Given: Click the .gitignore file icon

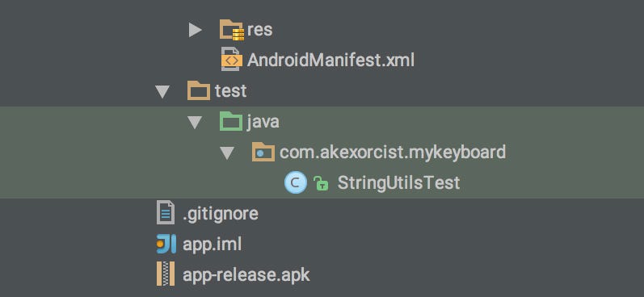Looking at the screenshot, I should coord(166,212).
